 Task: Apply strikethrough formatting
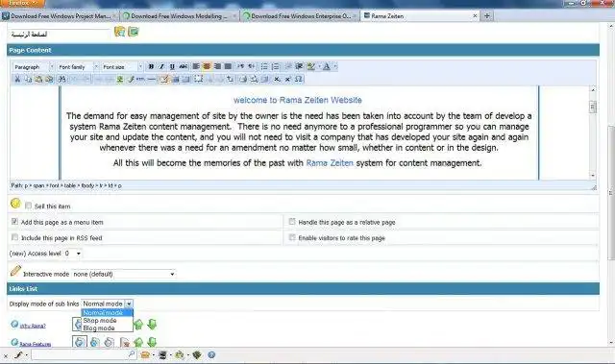(x=183, y=66)
